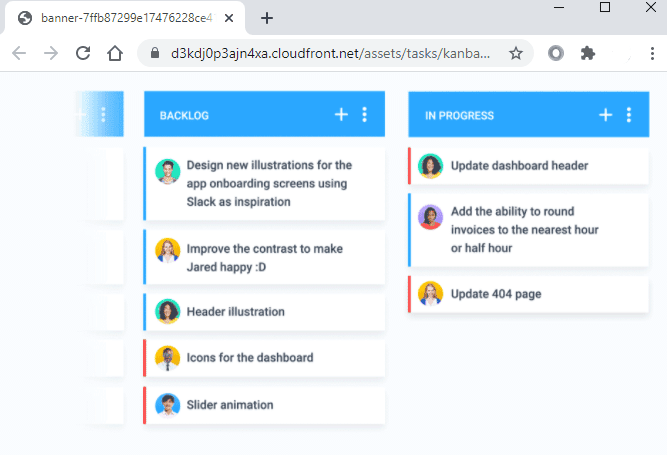Image resolution: width=667 pixels, height=455 pixels.
Task: Go to the browser home page
Action: tap(115, 53)
